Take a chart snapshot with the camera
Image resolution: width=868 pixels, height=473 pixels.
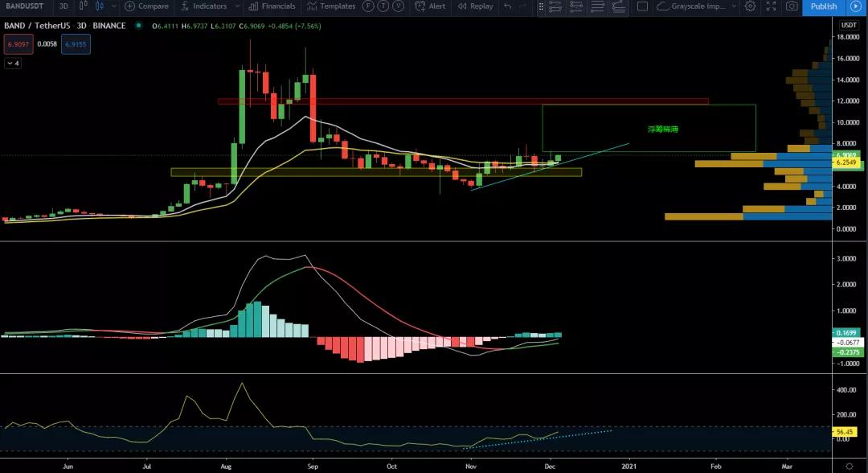pyautogui.click(x=791, y=6)
